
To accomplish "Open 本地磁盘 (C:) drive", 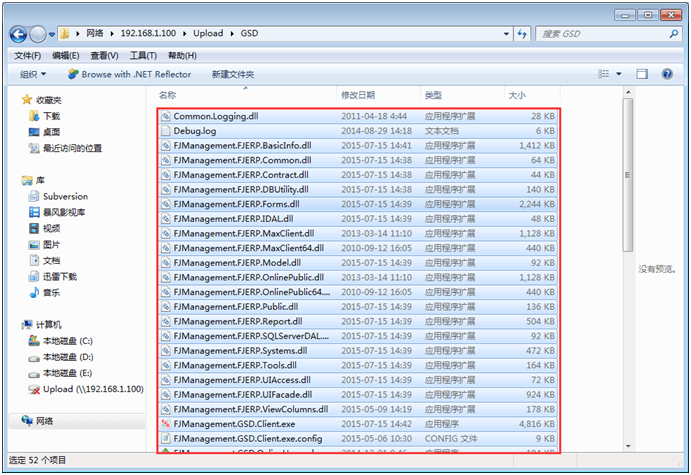I will point(60,341).
